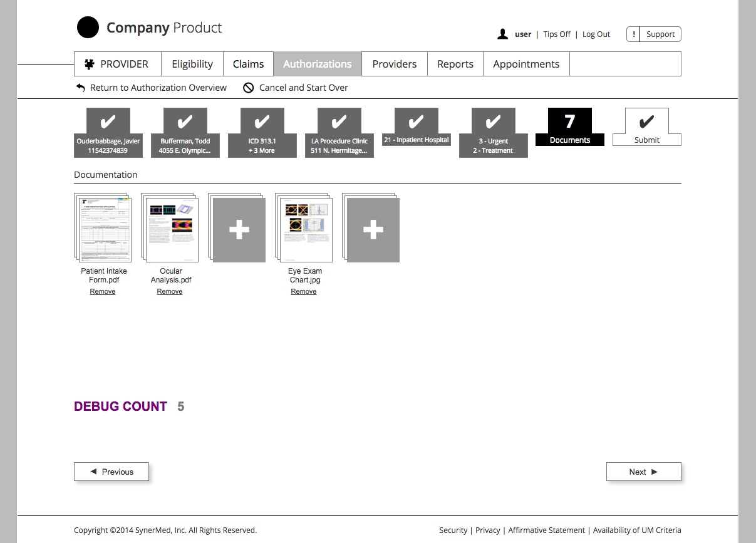Image resolution: width=756 pixels, height=543 pixels.
Task: Click the Cancel and Start Over icon
Action: pos(249,88)
